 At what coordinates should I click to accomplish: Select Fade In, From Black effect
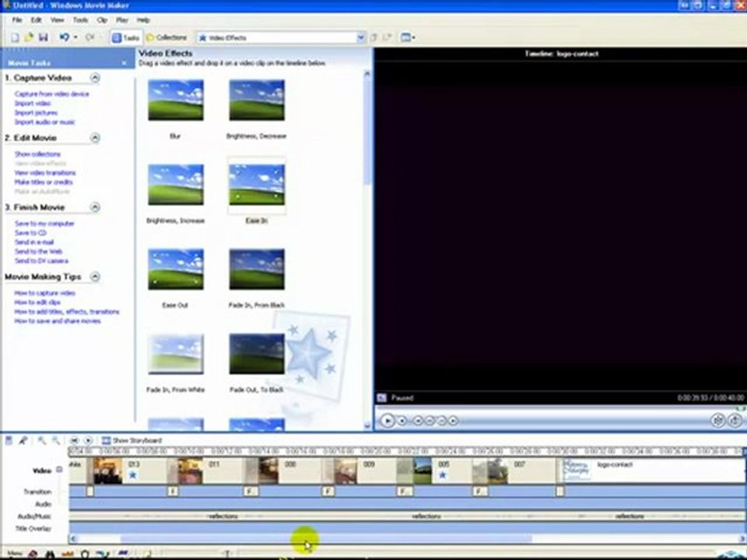tap(257, 270)
